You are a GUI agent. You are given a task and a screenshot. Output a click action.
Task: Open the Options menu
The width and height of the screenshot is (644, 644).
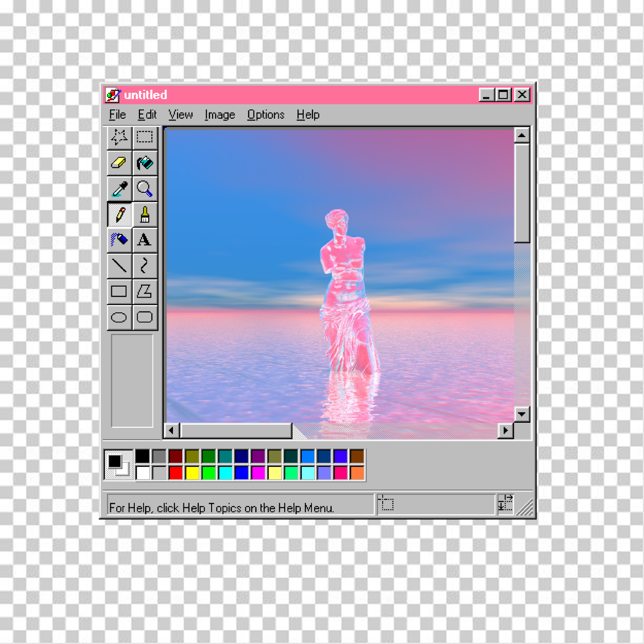click(265, 115)
